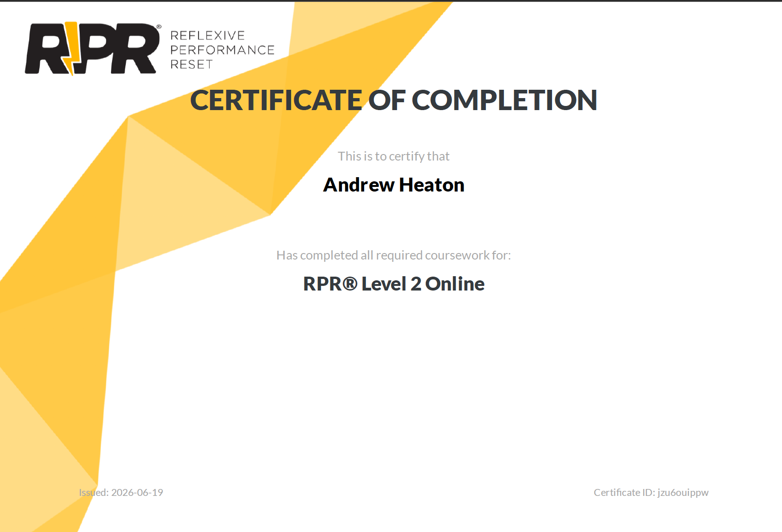Click the 'This is to certify that' line

click(x=393, y=156)
